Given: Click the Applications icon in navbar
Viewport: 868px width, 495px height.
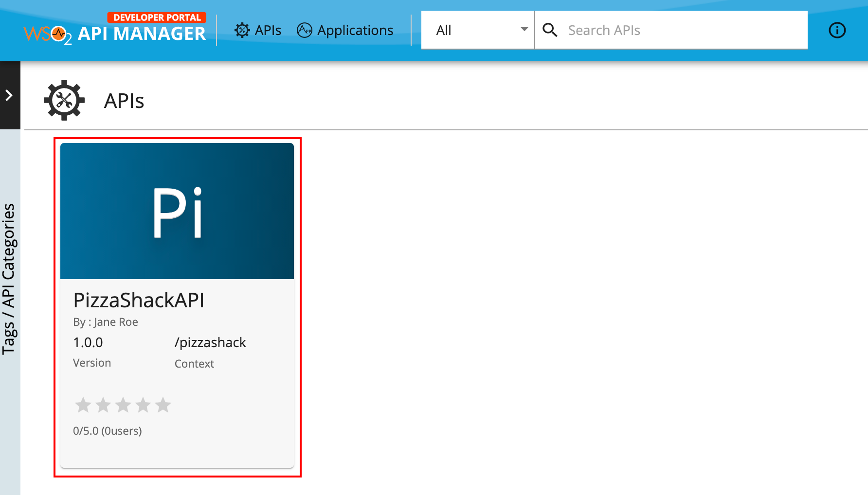Looking at the screenshot, I should 305,30.
